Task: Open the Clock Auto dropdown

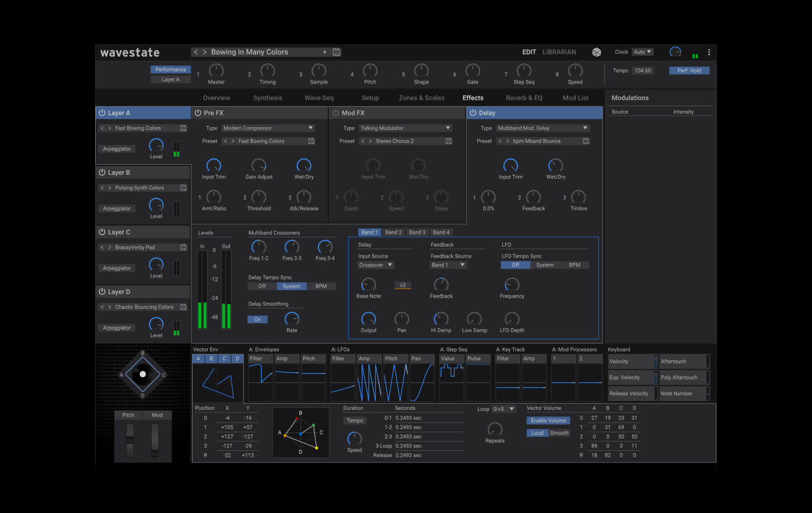Action: [x=642, y=52]
